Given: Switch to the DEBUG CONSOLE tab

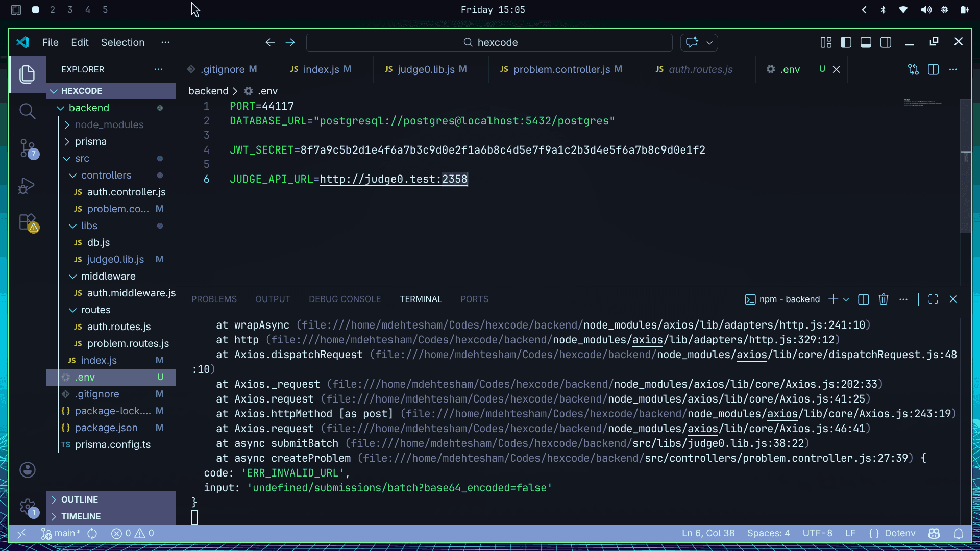Looking at the screenshot, I should click(x=345, y=299).
